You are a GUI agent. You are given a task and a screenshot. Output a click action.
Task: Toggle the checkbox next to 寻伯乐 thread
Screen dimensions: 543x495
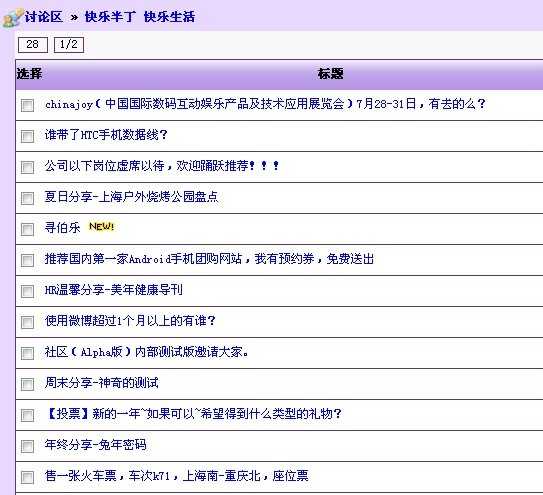[x=27, y=229]
